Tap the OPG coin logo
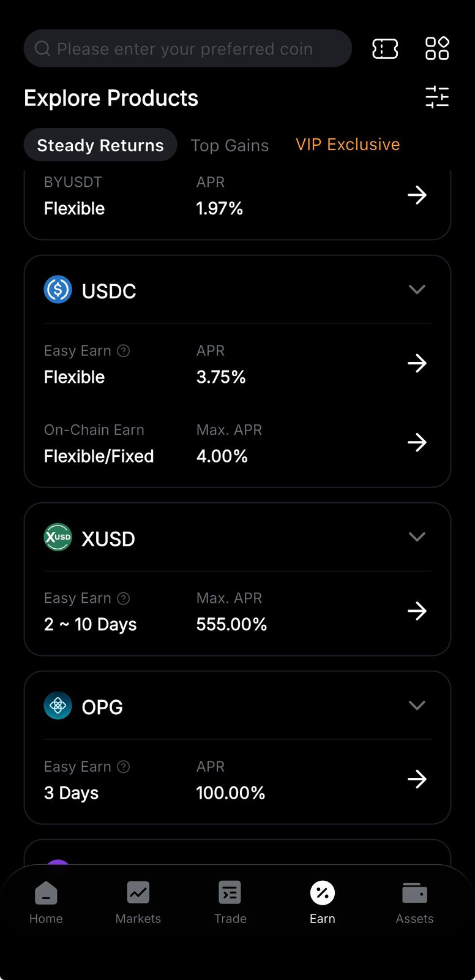This screenshot has width=475, height=980. click(58, 706)
